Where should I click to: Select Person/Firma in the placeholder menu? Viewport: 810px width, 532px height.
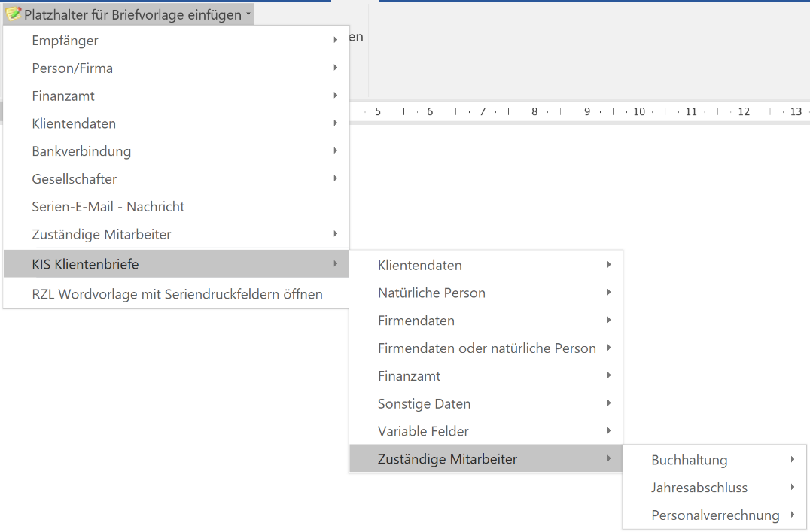(x=72, y=68)
